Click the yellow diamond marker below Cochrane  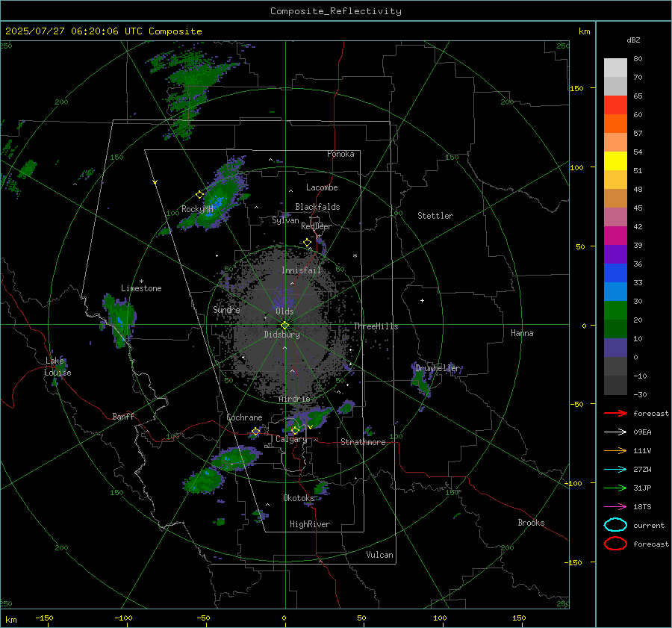tap(255, 432)
